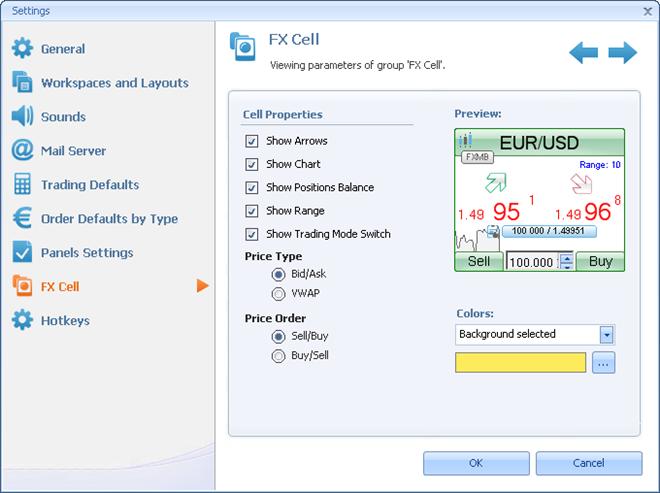Viewport: 660px width, 493px height.
Task: Click the green up arrow in preview
Action: click(x=495, y=183)
